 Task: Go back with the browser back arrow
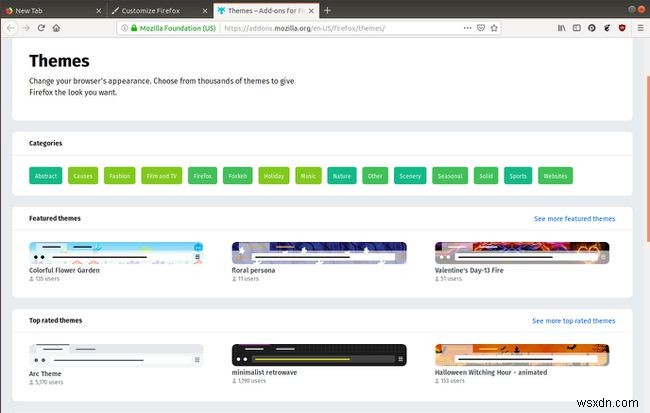(11, 28)
